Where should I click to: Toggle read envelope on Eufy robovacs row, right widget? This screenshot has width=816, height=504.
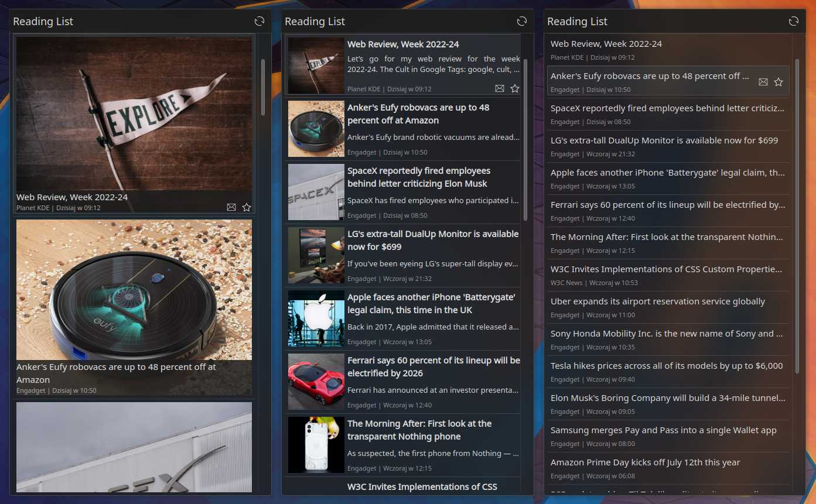(763, 82)
